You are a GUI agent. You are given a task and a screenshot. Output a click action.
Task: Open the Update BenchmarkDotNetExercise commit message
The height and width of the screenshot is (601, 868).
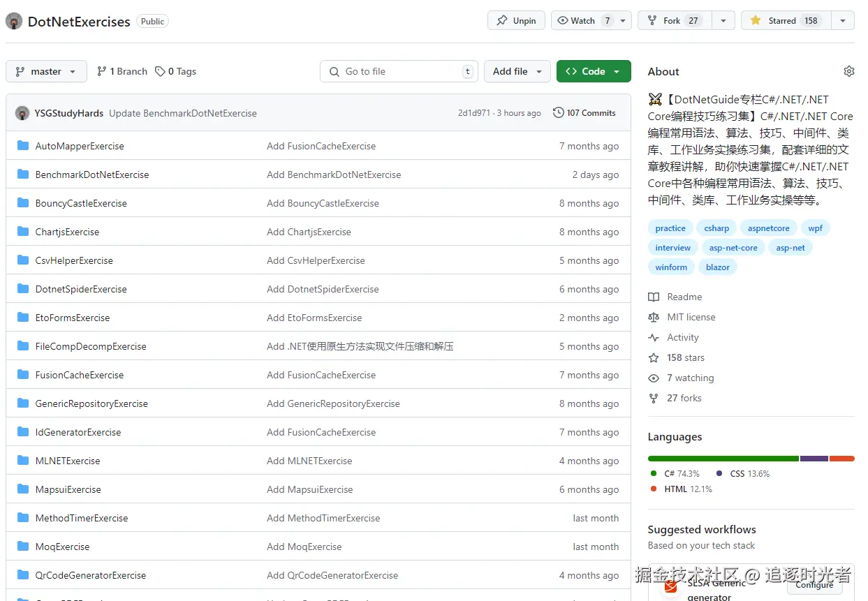tap(183, 113)
